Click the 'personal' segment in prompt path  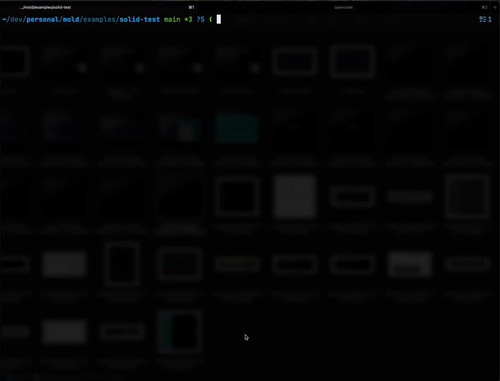coord(43,19)
